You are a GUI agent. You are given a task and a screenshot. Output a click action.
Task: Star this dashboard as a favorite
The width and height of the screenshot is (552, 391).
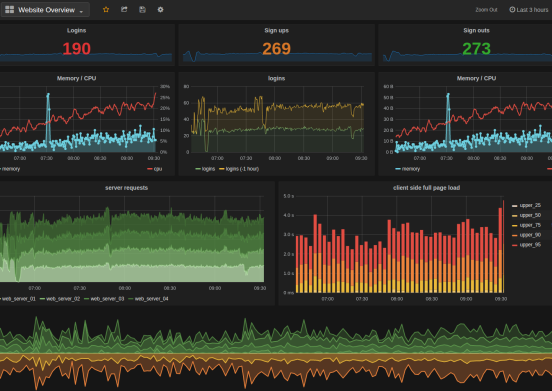tap(106, 10)
